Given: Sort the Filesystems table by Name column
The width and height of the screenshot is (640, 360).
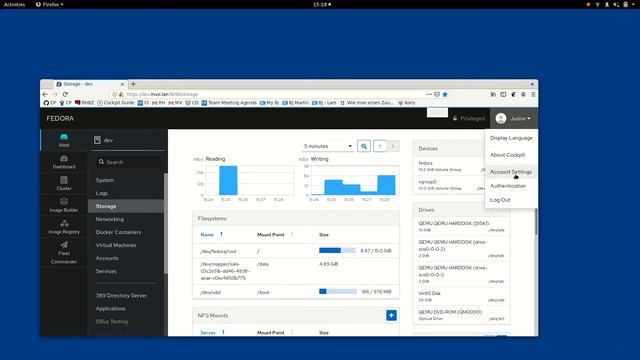Looking at the screenshot, I should tap(207, 235).
